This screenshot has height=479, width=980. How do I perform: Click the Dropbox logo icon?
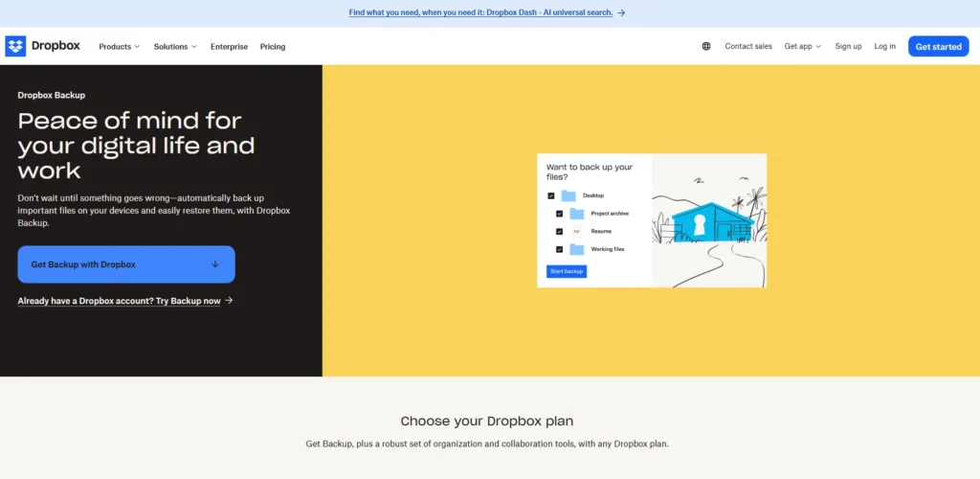[15, 46]
